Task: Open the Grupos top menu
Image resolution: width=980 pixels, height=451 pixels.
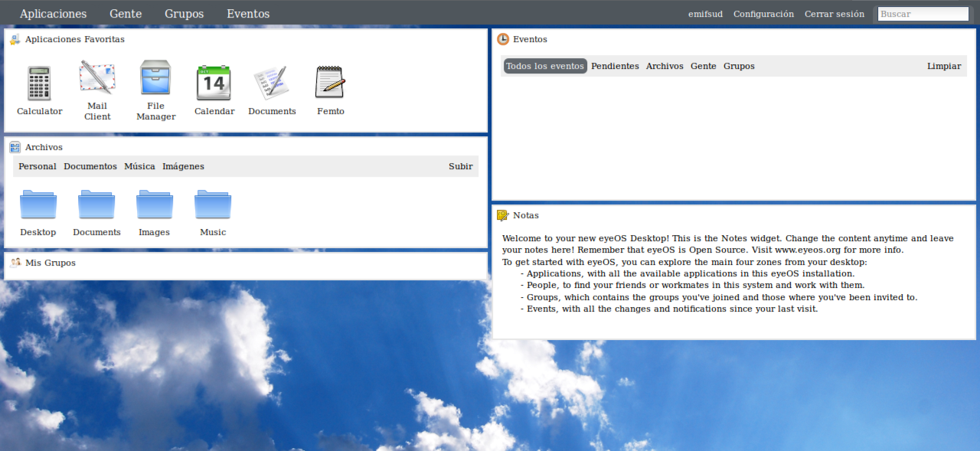Action: (x=185, y=14)
